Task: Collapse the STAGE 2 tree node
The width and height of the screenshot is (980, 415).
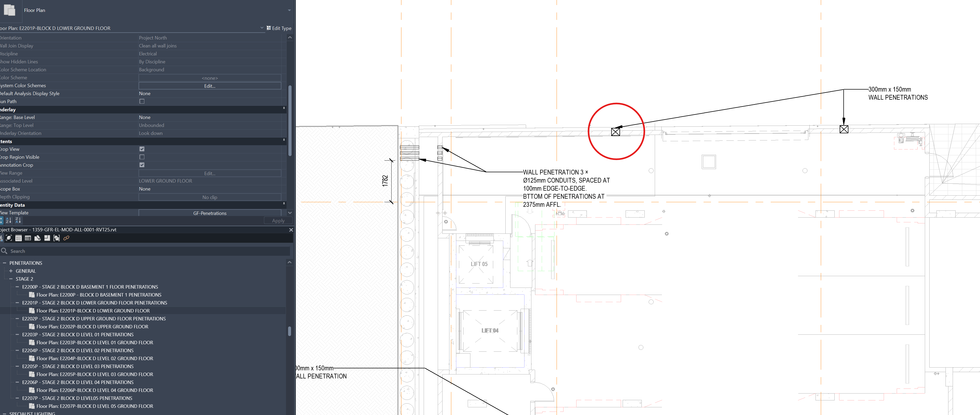Action: (x=11, y=279)
